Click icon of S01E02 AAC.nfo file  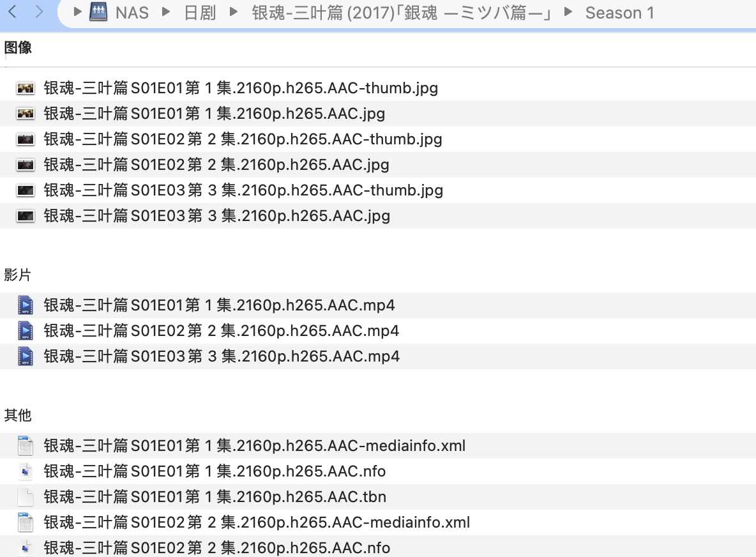click(x=26, y=548)
